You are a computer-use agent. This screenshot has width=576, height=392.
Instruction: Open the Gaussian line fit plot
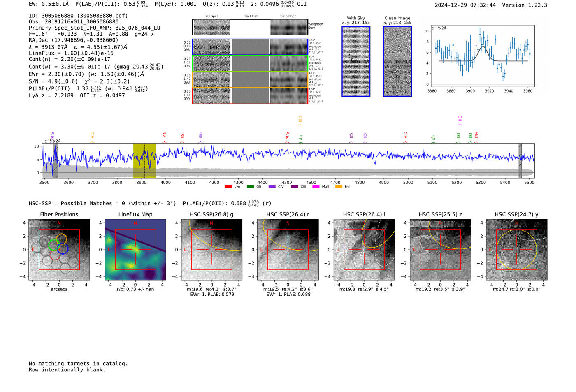(482, 56)
